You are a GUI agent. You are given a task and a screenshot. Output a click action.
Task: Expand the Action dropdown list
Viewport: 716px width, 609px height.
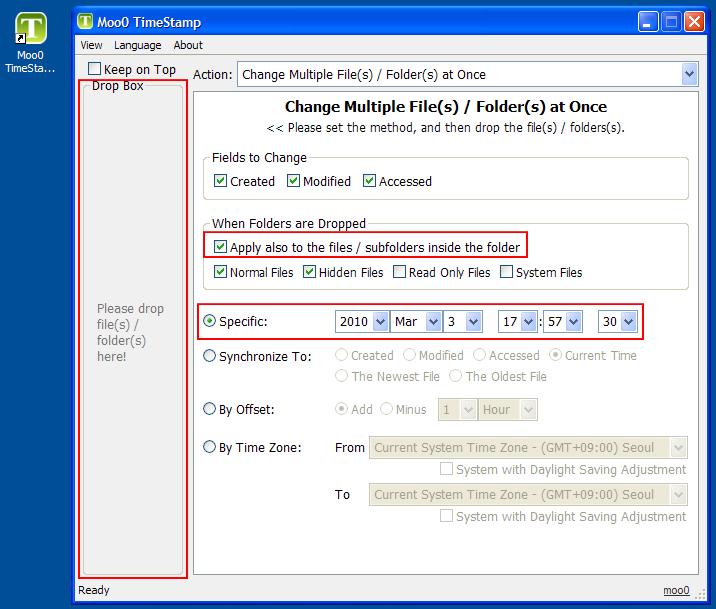pyautogui.click(x=690, y=74)
